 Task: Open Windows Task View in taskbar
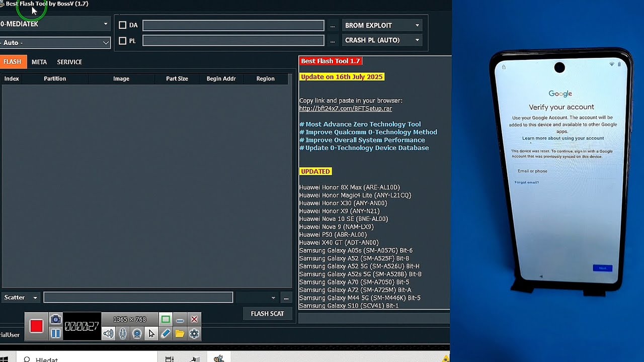point(170,359)
